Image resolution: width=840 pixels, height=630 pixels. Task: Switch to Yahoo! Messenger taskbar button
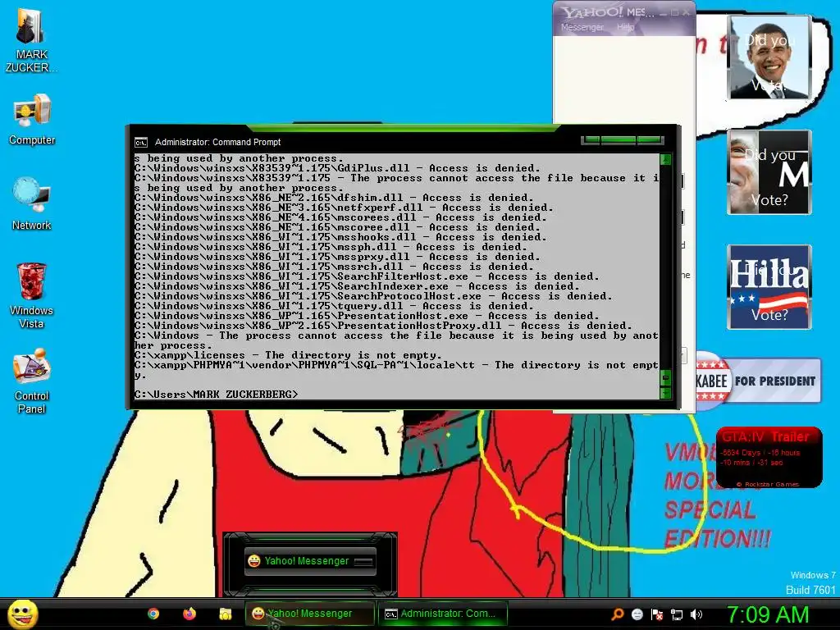tap(311, 614)
